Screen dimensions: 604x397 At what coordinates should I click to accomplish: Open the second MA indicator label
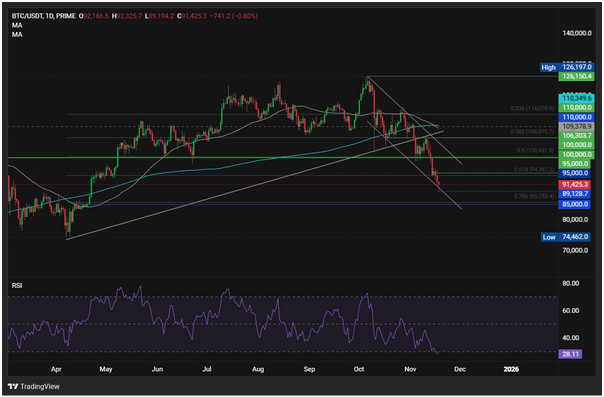(17, 35)
